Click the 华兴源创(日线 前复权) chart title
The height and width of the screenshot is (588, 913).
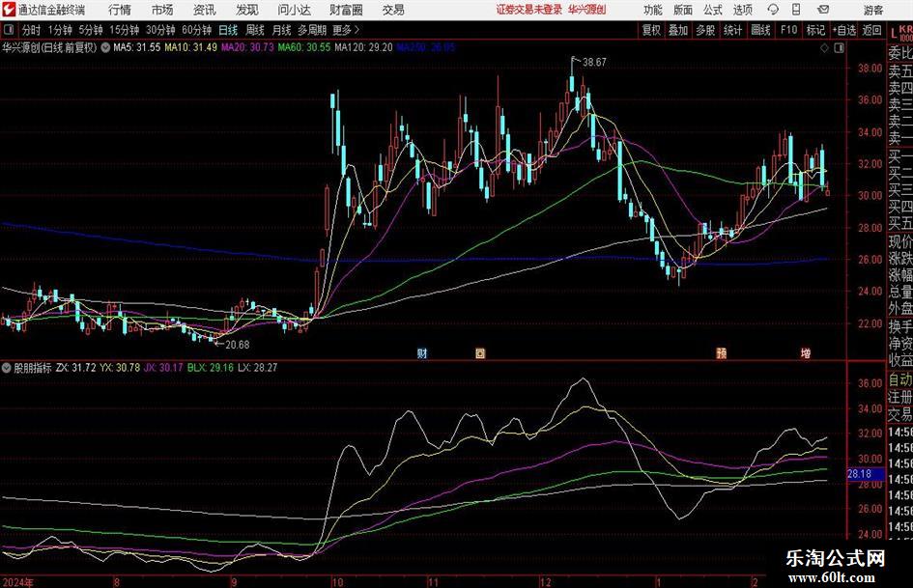tap(49, 47)
